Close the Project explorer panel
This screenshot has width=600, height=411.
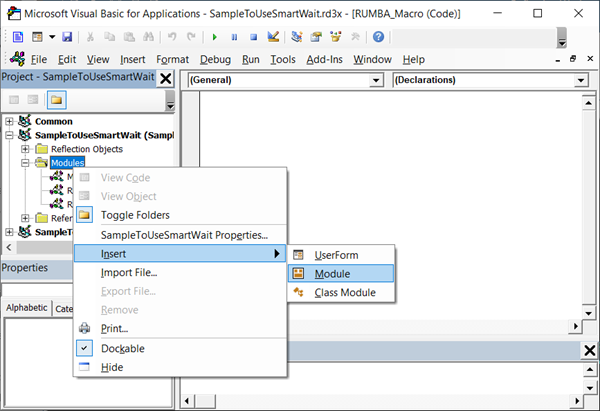(x=166, y=79)
